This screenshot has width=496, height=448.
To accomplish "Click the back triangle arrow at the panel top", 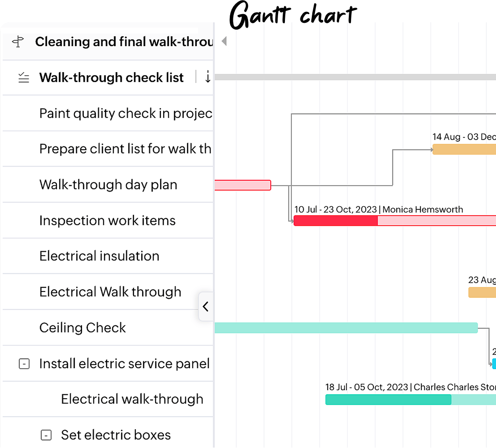I will 224,41.
